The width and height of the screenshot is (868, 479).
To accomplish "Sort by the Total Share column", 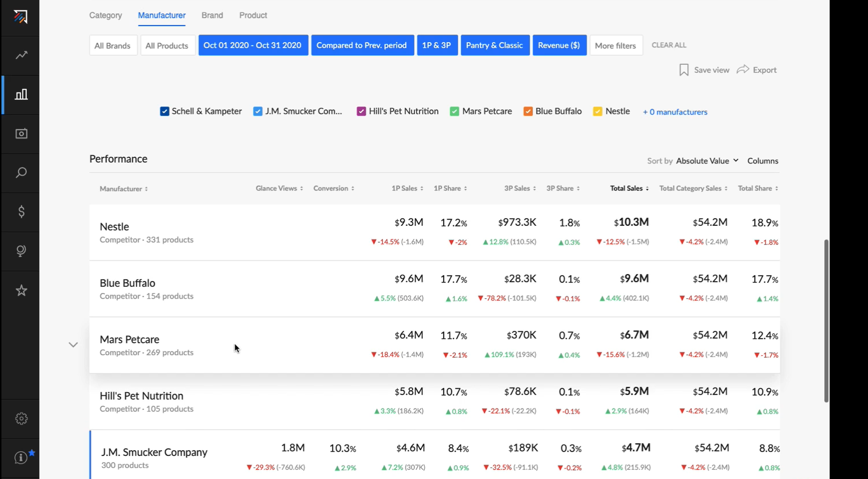I will 758,188.
